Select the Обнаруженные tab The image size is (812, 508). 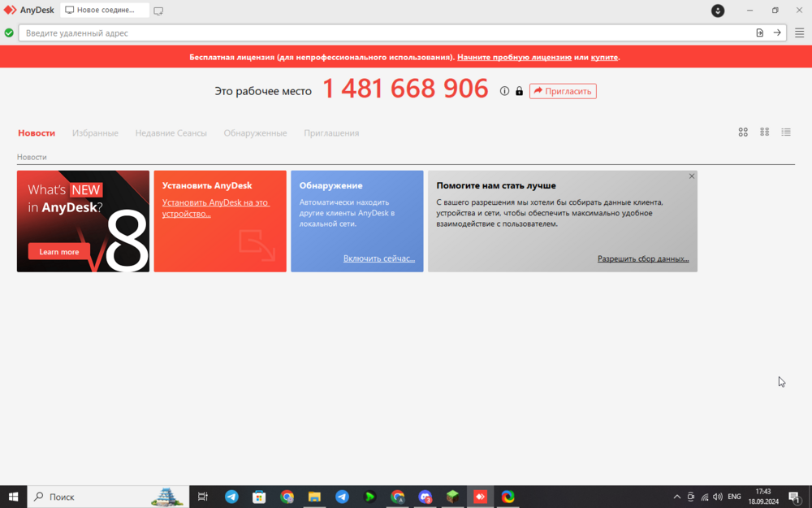pos(255,133)
